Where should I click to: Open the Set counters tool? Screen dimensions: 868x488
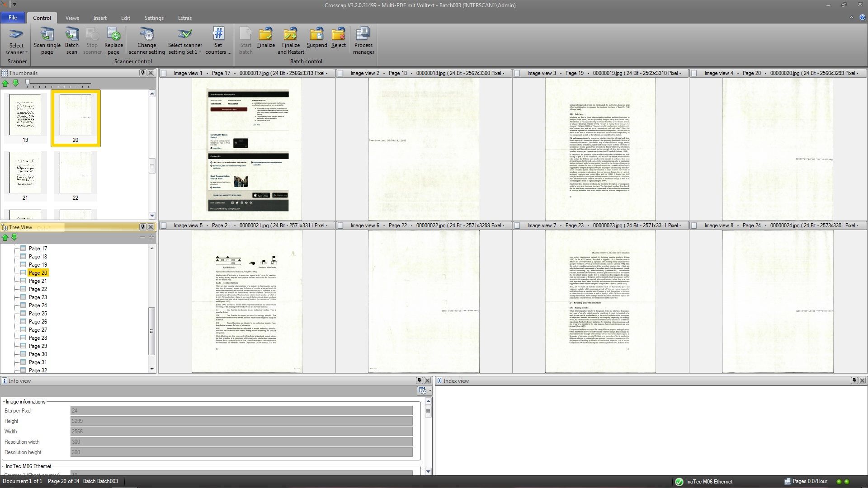coord(218,40)
